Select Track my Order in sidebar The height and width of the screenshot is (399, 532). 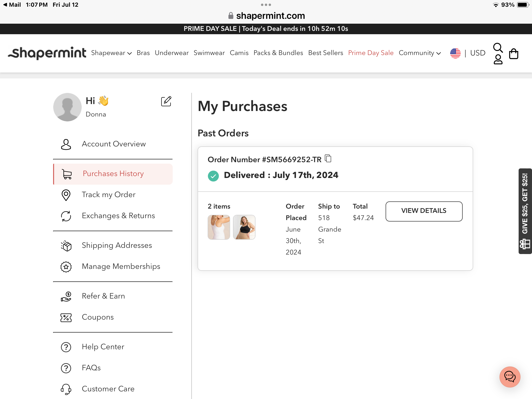(x=108, y=194)
